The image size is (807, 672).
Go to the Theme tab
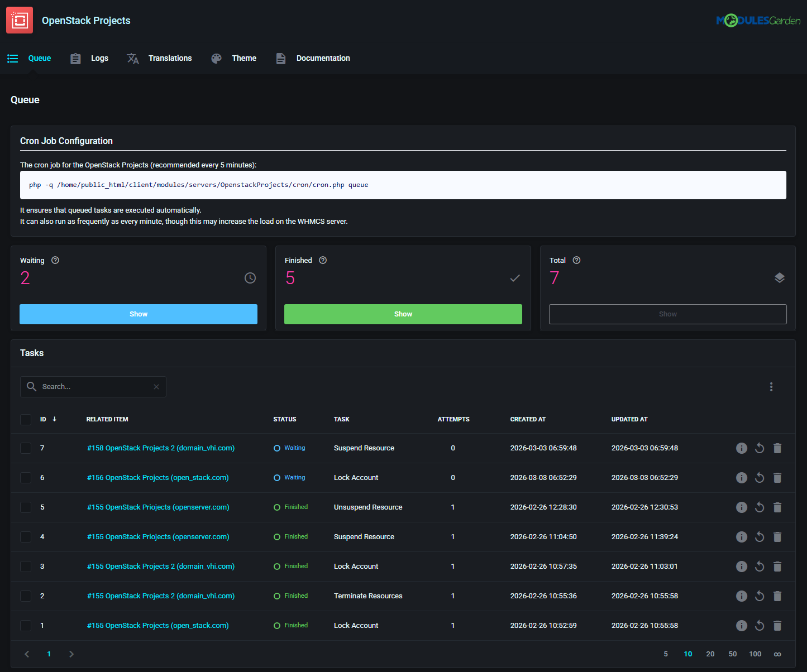coord(233,58)
